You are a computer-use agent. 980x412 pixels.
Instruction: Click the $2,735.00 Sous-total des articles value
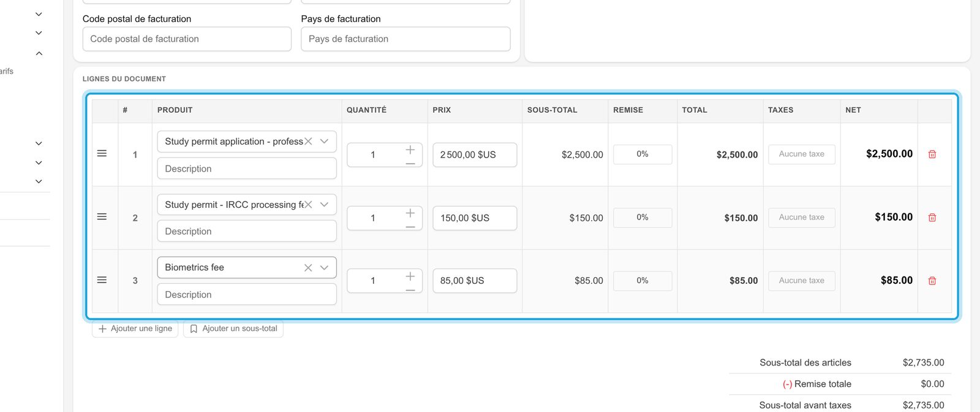[x=923, y=362]
